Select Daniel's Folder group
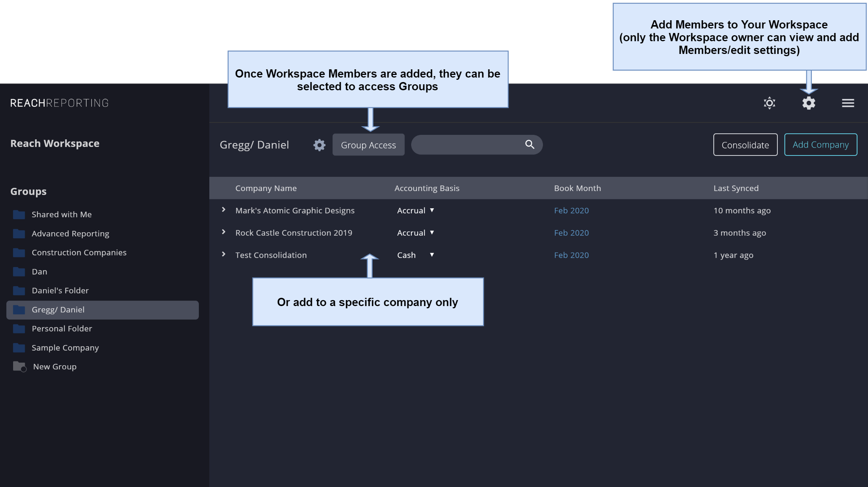The image size is (868, 487). pos(103,290)
